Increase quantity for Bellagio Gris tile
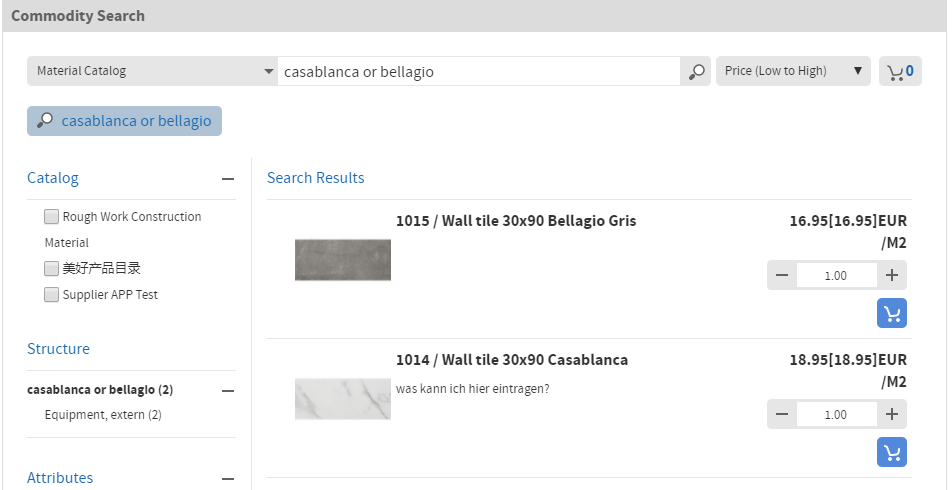 point(891,276)
